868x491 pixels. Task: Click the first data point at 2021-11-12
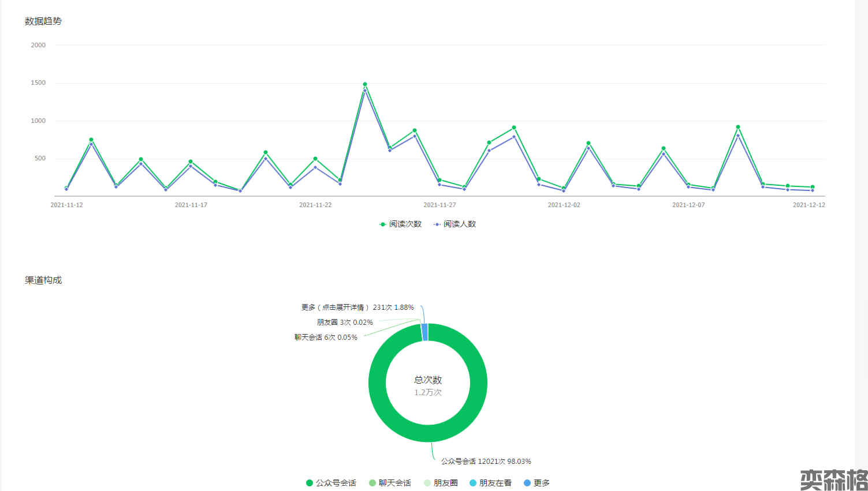(x=66, y=188)
